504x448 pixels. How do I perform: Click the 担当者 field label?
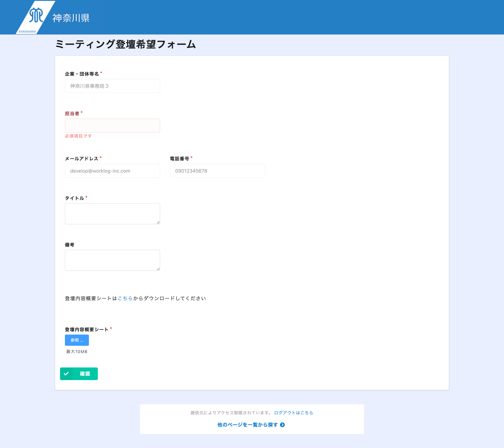pos(72,113)
